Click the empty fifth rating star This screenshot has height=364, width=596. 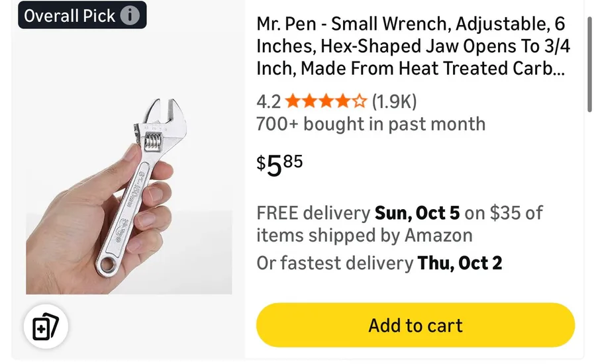tap(359, 101)
